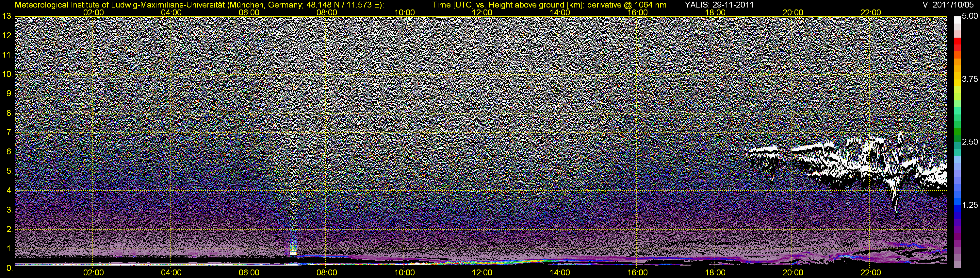The height and width of the screenshot is (278, 980).
Task: Click the 18:00 label on the bottom time axis
Action: tap(715, 273)
